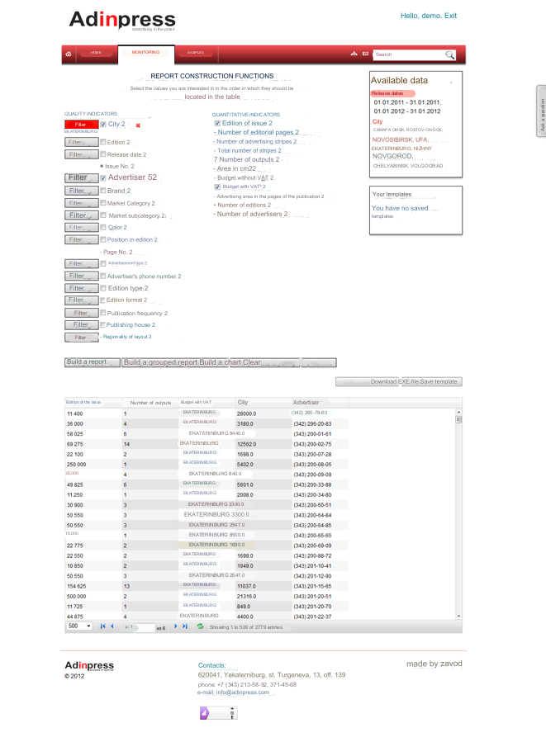Check the Market Category 2 checkbox
The image size is (546, 756).
[x=103, y=203]
